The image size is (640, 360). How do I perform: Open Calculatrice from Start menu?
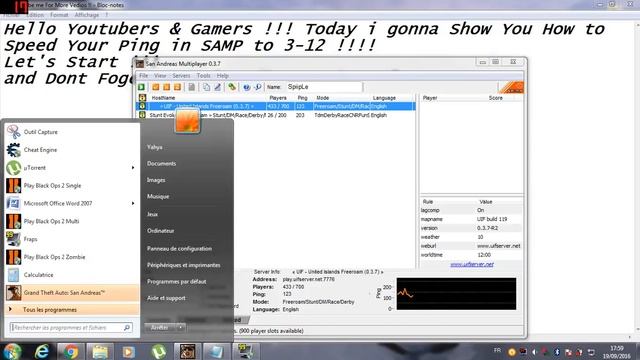tap(72, 275)
